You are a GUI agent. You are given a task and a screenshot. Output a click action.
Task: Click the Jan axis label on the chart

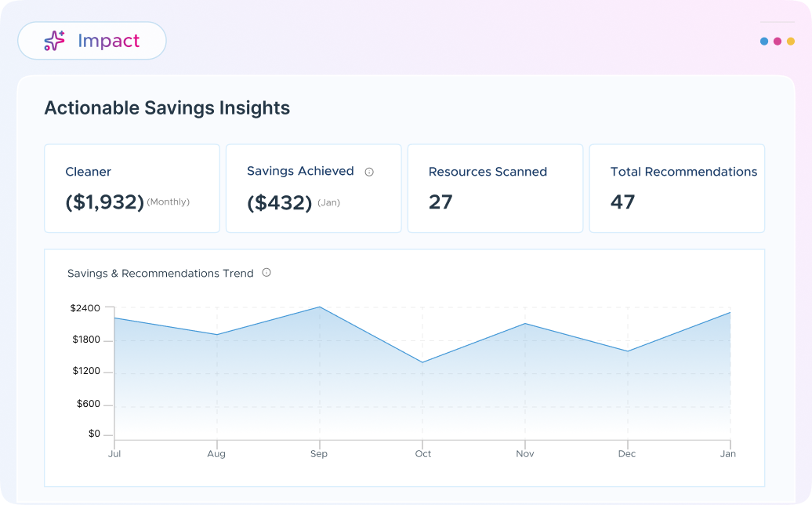728,454
